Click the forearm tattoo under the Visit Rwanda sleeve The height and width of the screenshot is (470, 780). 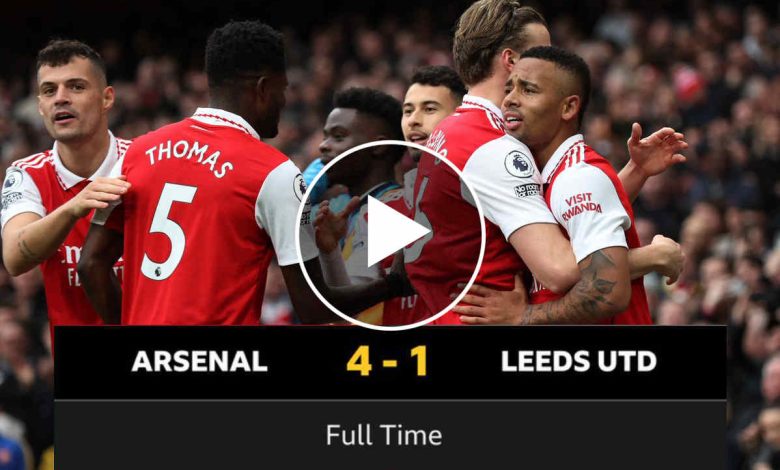pyautogui.click(x=587, y=283)
